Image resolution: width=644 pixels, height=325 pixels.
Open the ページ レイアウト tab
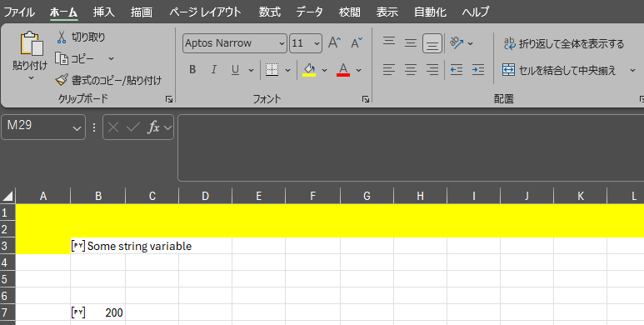pos(205,12)
